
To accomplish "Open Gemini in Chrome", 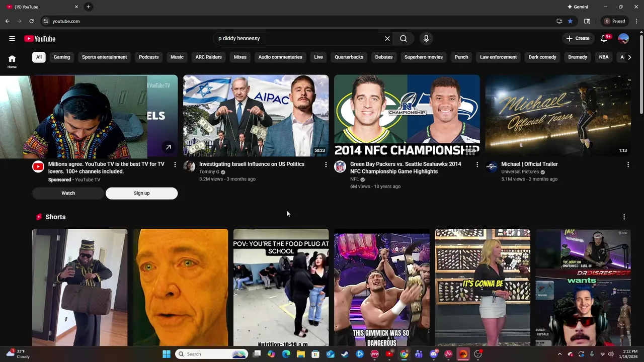I will (x=578, y=7).
